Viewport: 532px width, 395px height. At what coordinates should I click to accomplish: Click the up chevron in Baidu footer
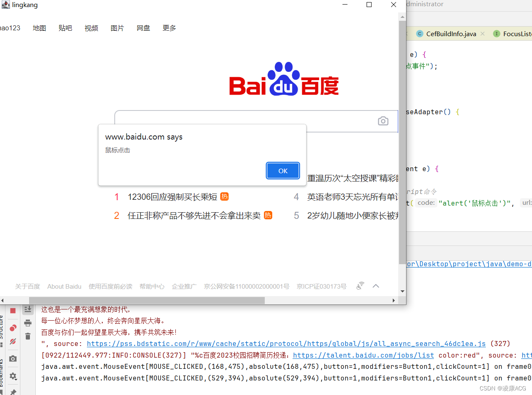click(x=376, y=286)
